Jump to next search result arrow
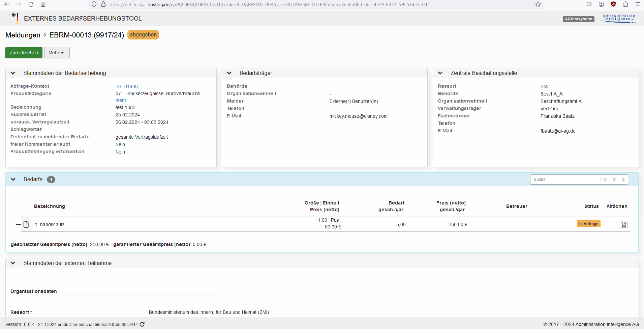644x329 pixels. pos(623,180)
